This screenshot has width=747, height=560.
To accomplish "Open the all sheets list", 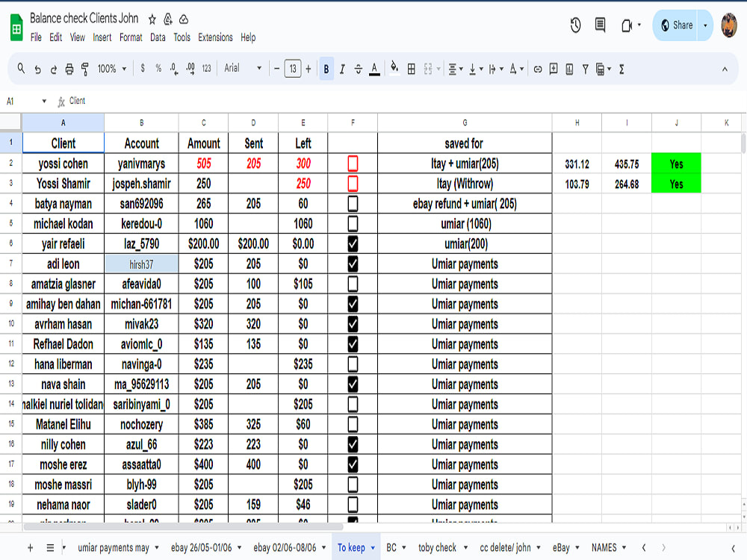I will (x=50, y=547).
